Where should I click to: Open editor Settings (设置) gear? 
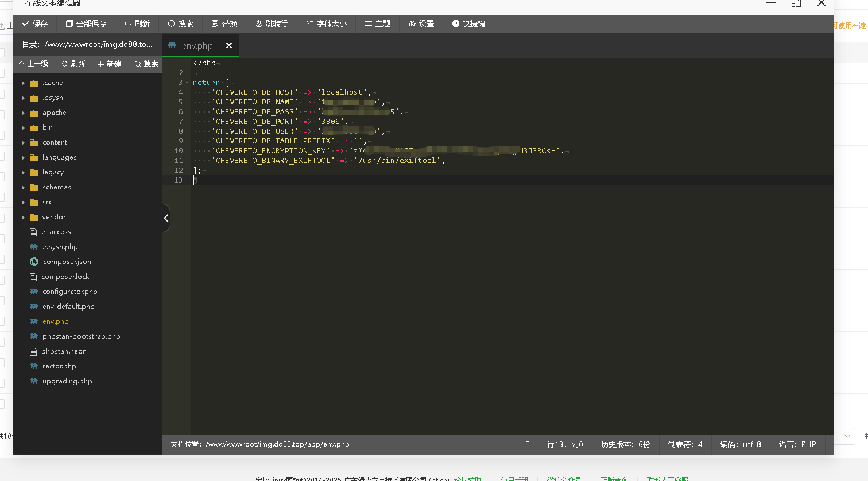[x=421, y=24]
